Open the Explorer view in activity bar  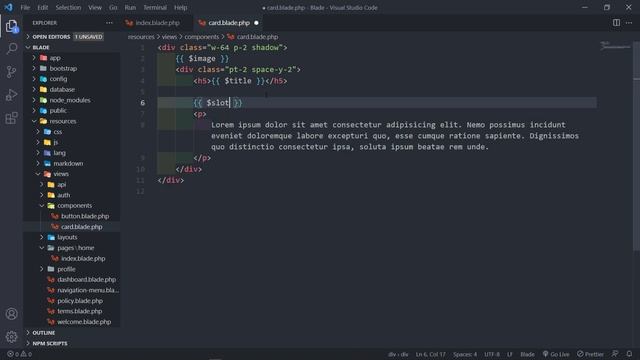[x=11, y=26]
